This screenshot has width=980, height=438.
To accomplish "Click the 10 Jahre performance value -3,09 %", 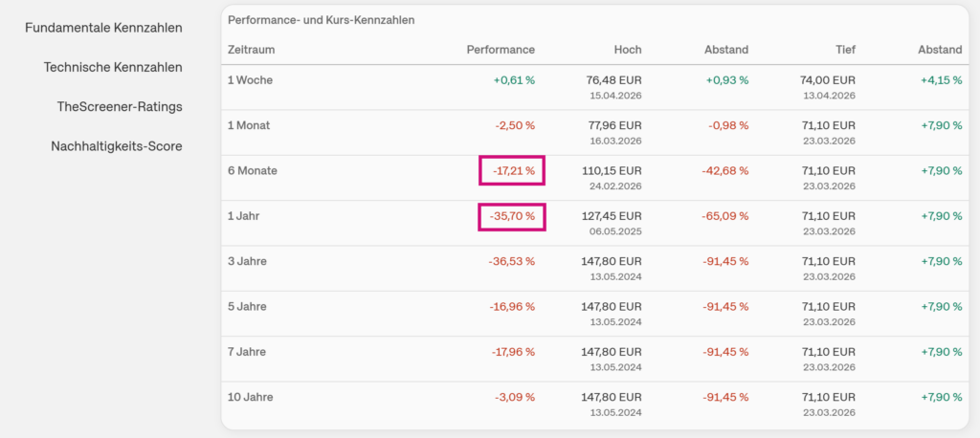I will (x=515, y=397).
